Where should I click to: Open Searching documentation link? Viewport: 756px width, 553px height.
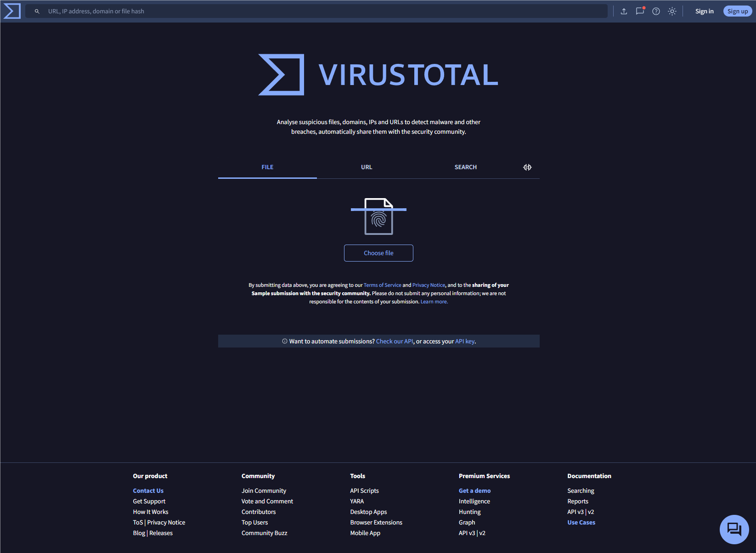click(x=581, y=491)
